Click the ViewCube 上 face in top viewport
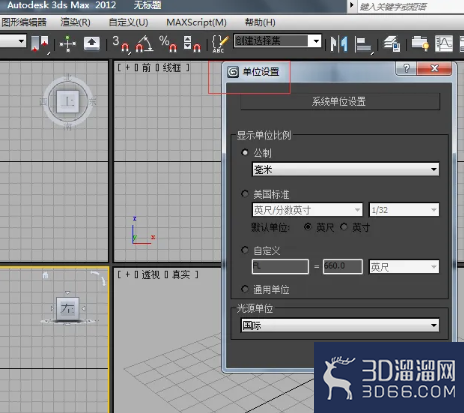464x413 pixels. click(68, 101)
